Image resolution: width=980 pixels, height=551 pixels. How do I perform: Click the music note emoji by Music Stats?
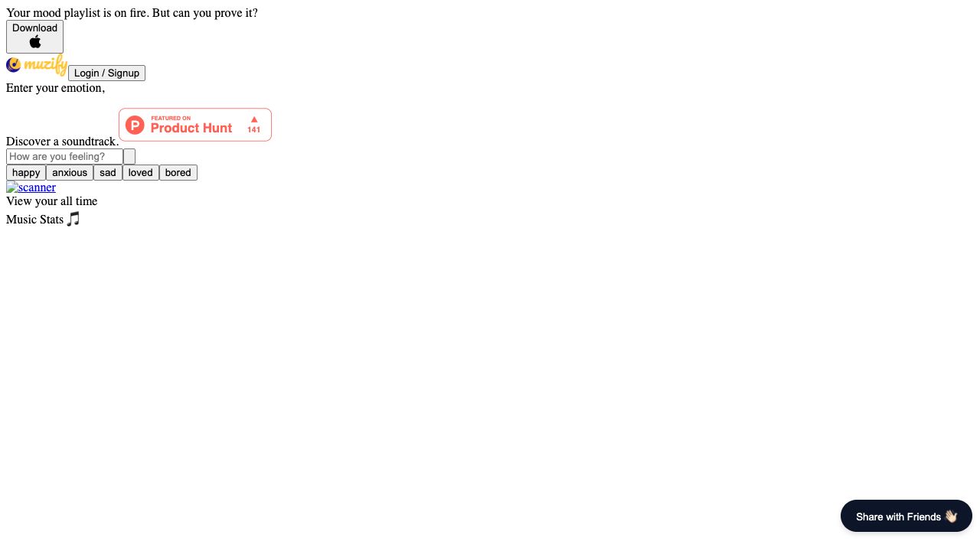(x=73, y=219)
